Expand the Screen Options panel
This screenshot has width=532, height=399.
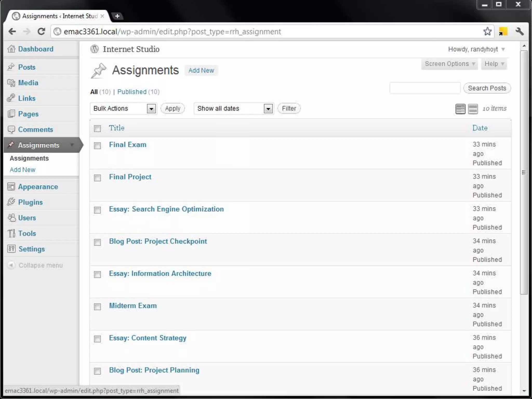click(x=449, y=64)
